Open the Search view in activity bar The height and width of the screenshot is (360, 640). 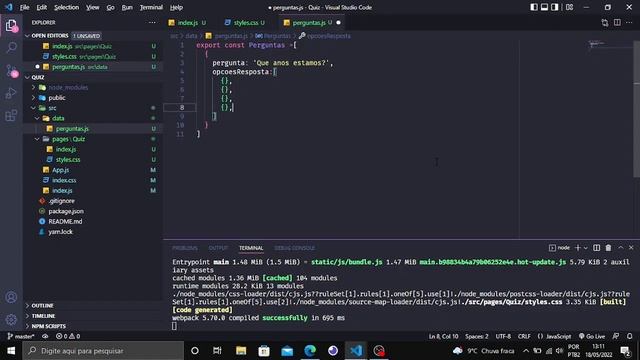pyautogui.click(x=11, y=48)
